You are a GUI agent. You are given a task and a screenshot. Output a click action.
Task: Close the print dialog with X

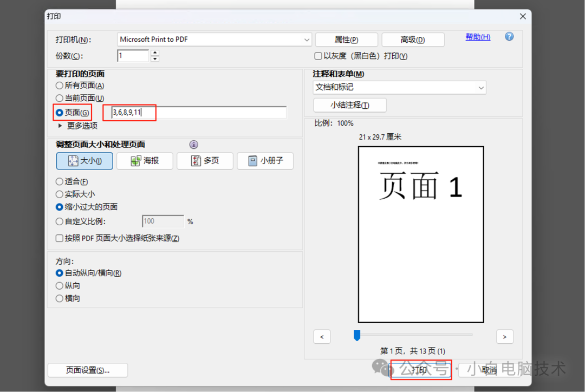[x=523, y=16]
